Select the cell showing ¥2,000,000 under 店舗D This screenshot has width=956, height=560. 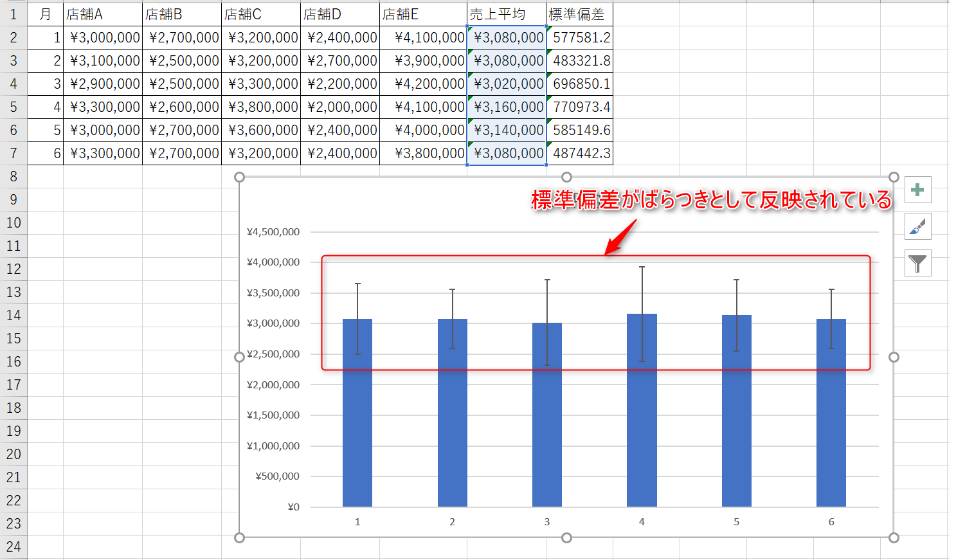pos(340,107)
